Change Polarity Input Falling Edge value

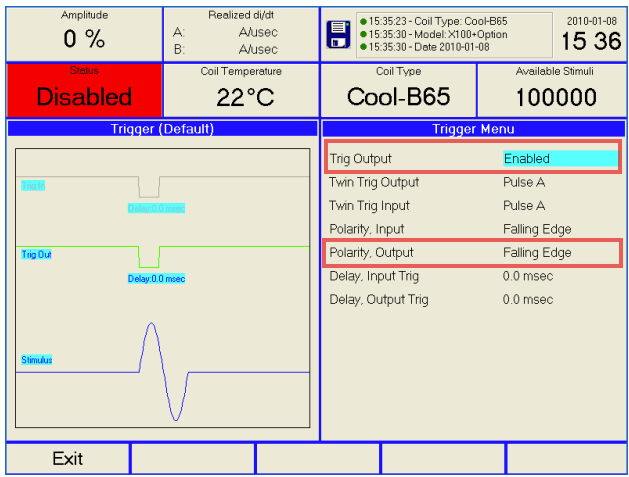point(537,229)
